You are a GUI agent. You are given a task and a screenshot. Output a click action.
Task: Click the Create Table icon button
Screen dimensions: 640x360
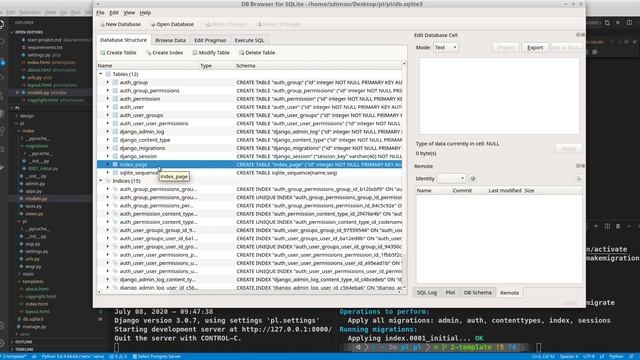102,53
